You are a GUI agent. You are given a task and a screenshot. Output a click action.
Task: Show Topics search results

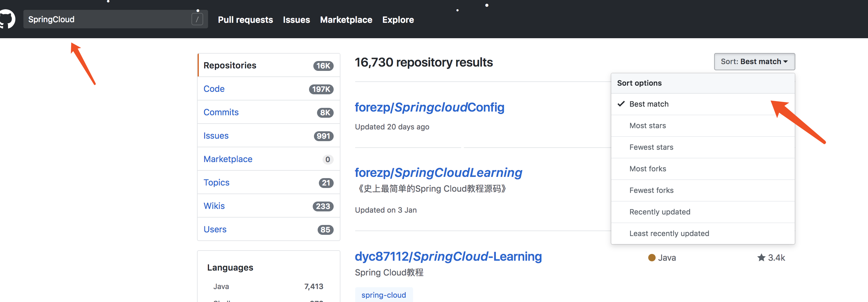coord(268,182)
